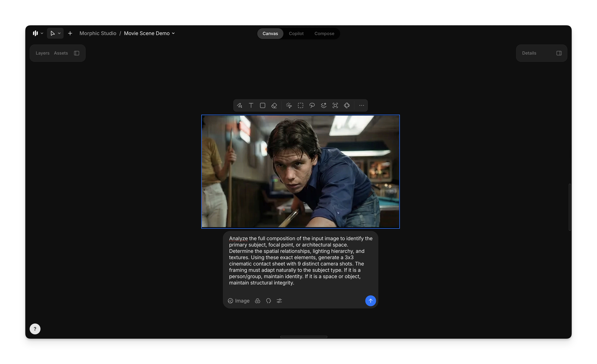Expand the Movie Scene Demo project dropdown
Image resolution: width=597 pixels, height=364 pixels.
point(173,33)
